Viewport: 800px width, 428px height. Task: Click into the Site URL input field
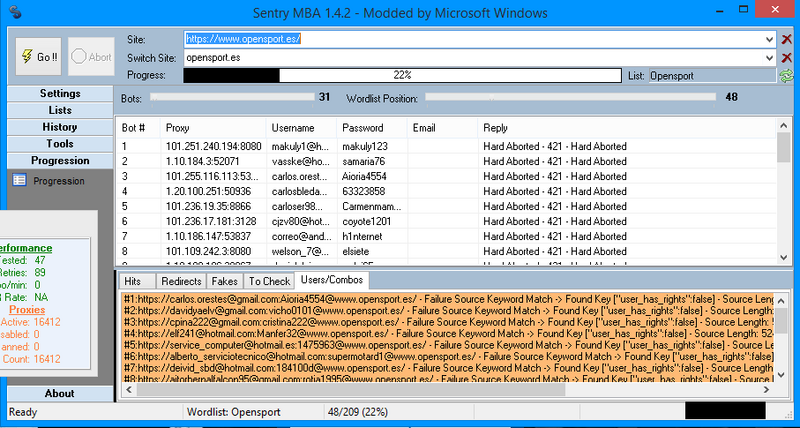pyautogui.click(x=473, y=39)
